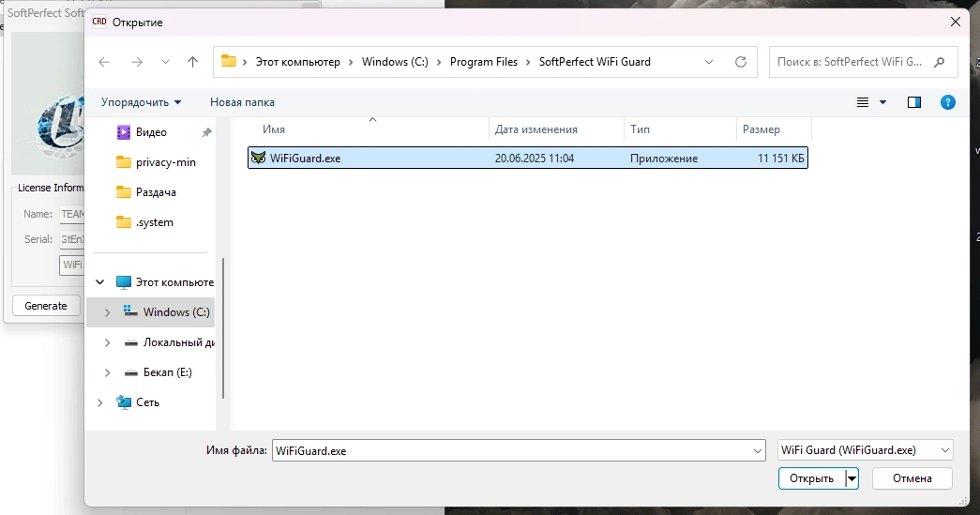Change view with the list view icon
Viewport: 980px width, 515px height.
click(x=863, y=102)
